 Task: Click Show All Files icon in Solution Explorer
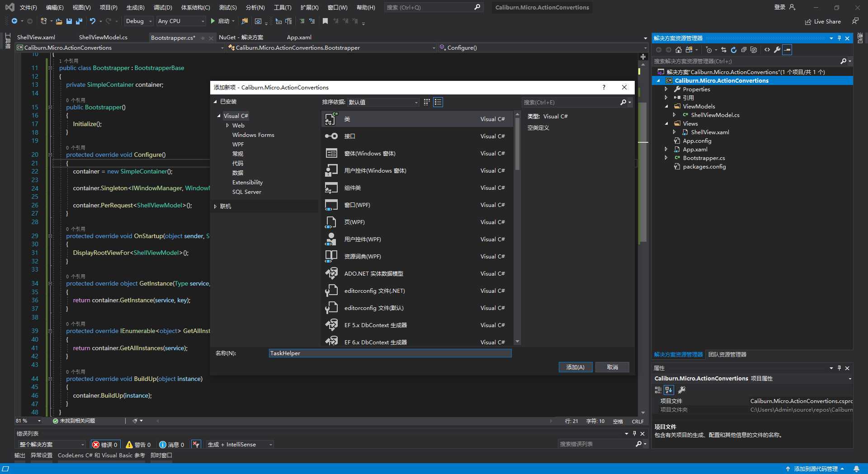[x=754, y=50]
